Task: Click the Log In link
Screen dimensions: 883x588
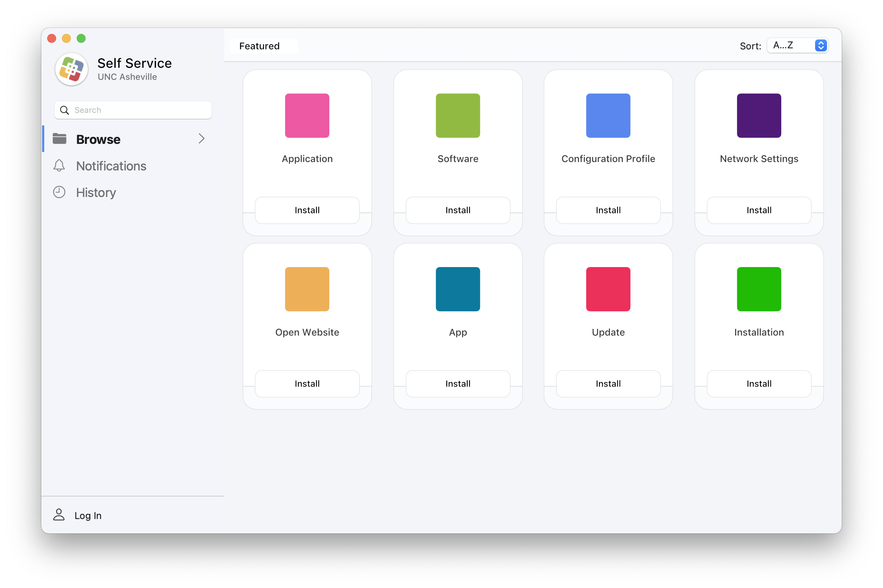Action: coord(88,516)
